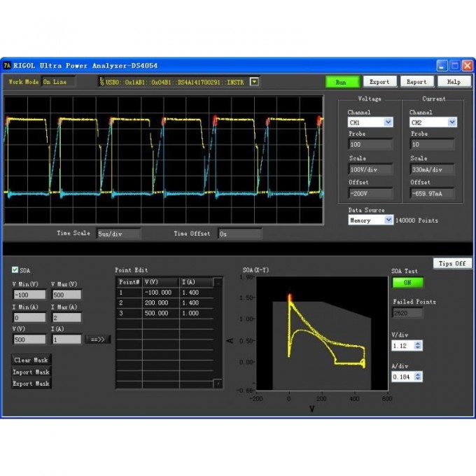Click the Work Mode On Line field
476x476 pixels.
coord(58,82)
